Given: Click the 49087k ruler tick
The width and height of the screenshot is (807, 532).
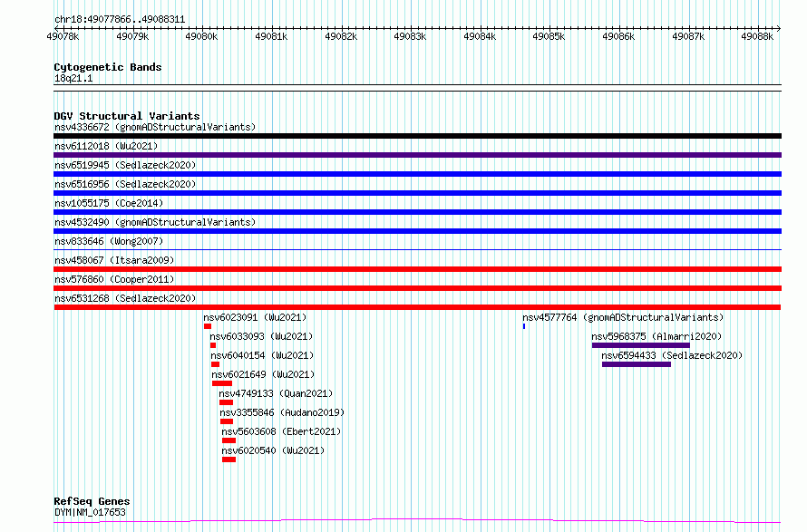Looking at the screenshot, I should pyautogui.click(x=688, y=36).
